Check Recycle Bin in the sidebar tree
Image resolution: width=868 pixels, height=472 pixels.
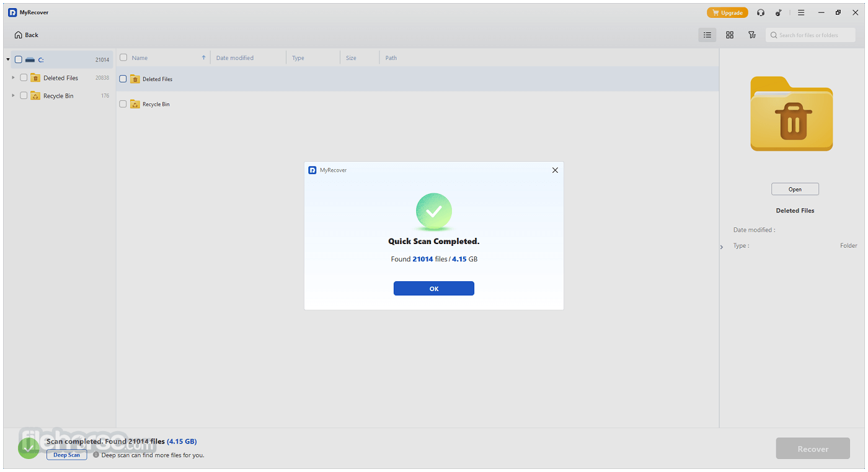coord(24,96)
